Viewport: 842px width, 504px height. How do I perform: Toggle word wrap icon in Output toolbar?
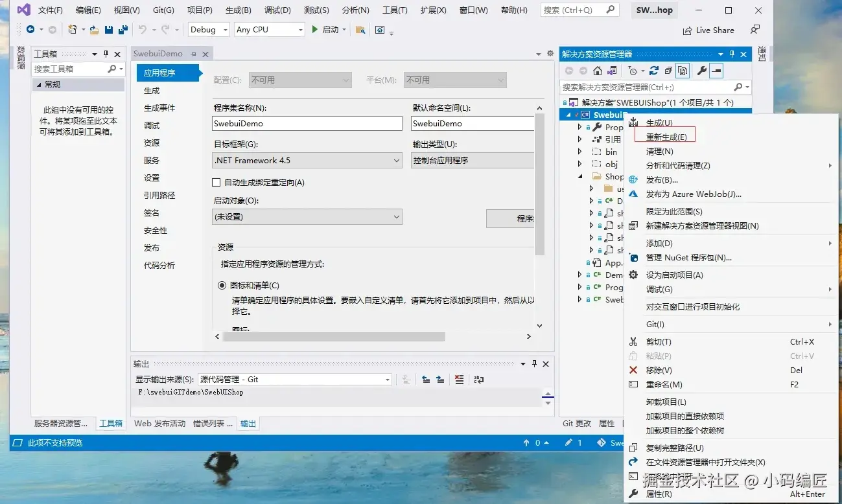[479, 380]
